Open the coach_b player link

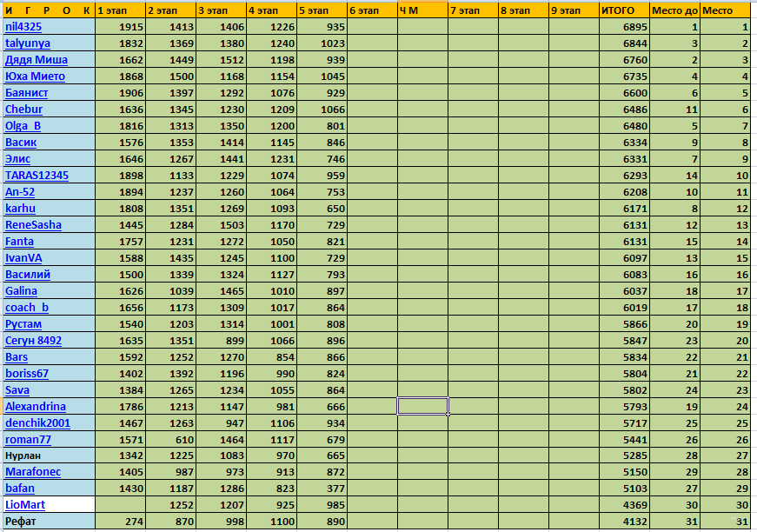(x=27, y=308)
